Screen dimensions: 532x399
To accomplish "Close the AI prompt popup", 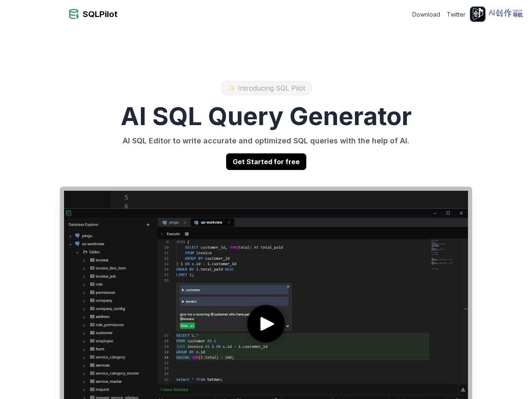I will 288,286.
